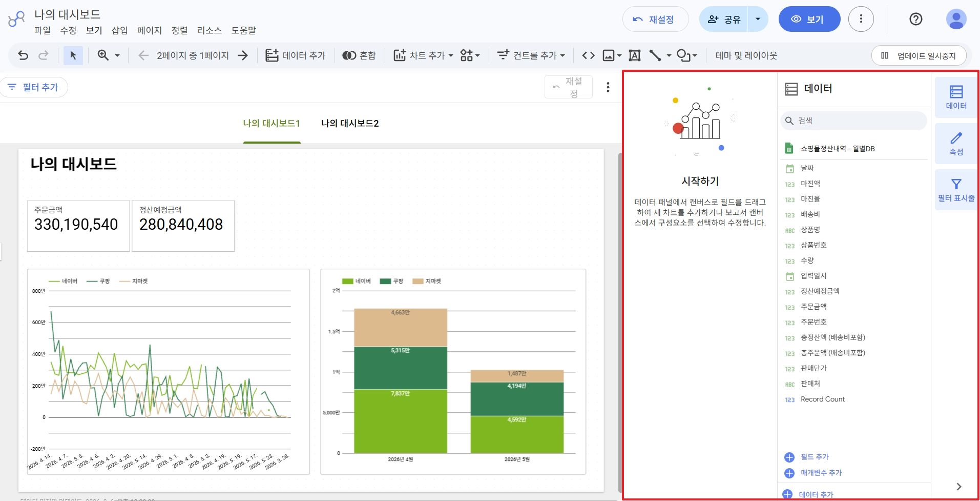Click the URL embed code icon
Image resolution: width=980 pixels, height=501 pixels.
589,55
